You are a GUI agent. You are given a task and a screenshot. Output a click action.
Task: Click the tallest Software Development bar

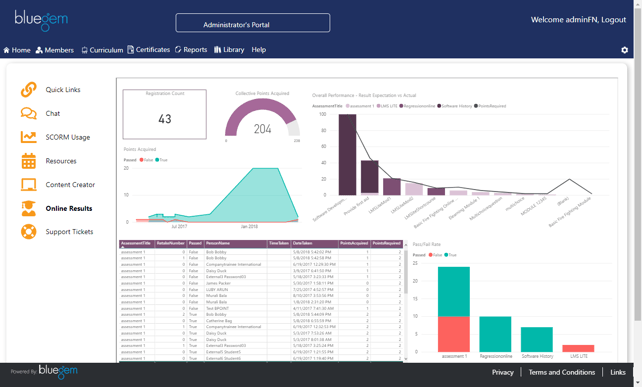click(347, 154)
